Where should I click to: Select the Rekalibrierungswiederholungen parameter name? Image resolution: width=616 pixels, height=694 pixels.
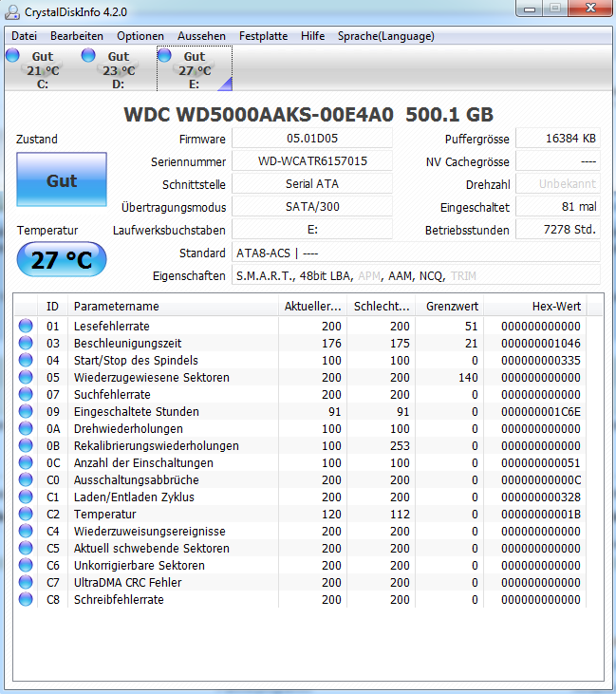pyautogui.click(x=157, y=445)
